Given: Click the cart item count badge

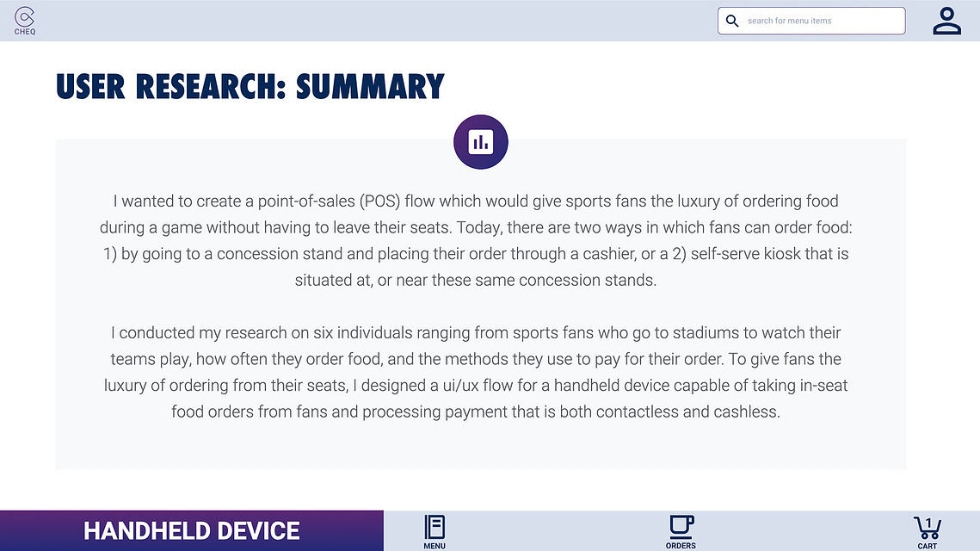Looking at the screenshot, I should coord(928,523).
